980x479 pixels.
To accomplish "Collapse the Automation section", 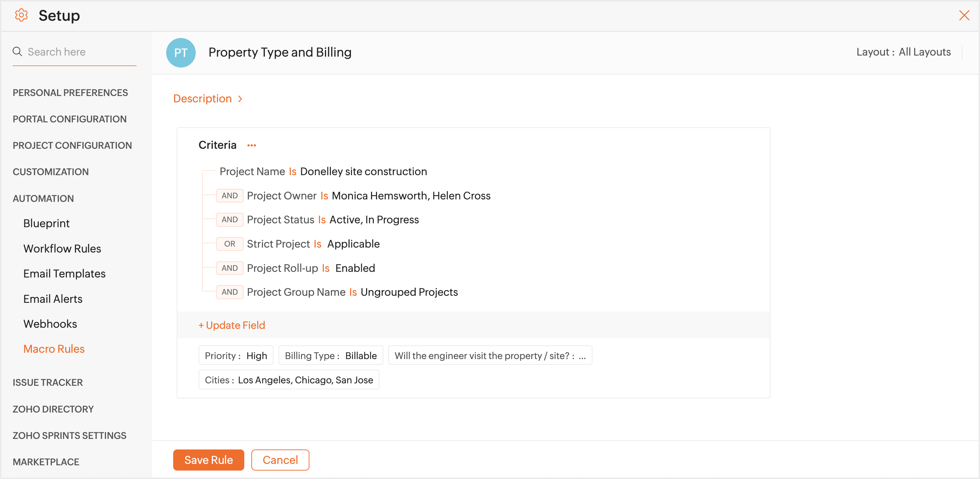I will coord(43,198).
